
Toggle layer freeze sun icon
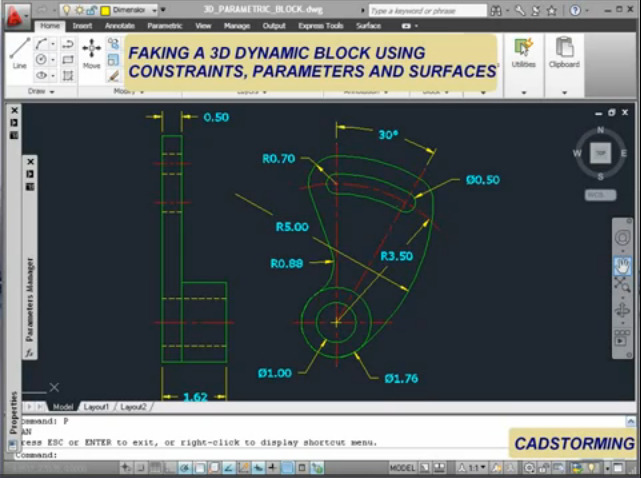[79, 10]
